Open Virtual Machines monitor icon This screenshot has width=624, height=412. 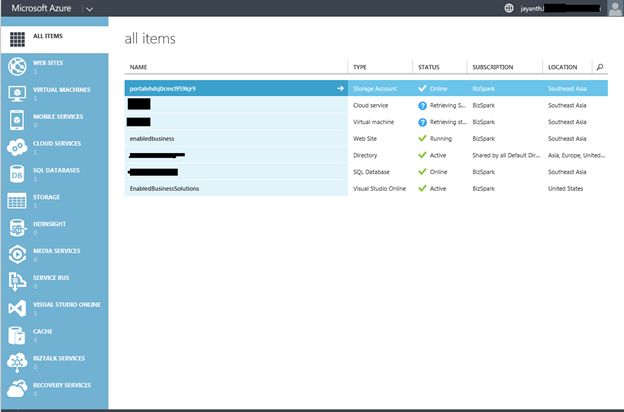17,94
